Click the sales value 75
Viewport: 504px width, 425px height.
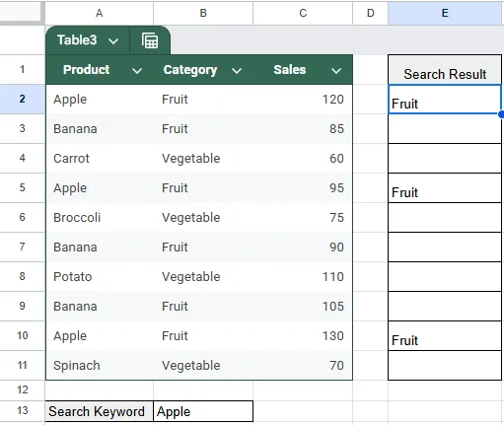coord(336,218)
